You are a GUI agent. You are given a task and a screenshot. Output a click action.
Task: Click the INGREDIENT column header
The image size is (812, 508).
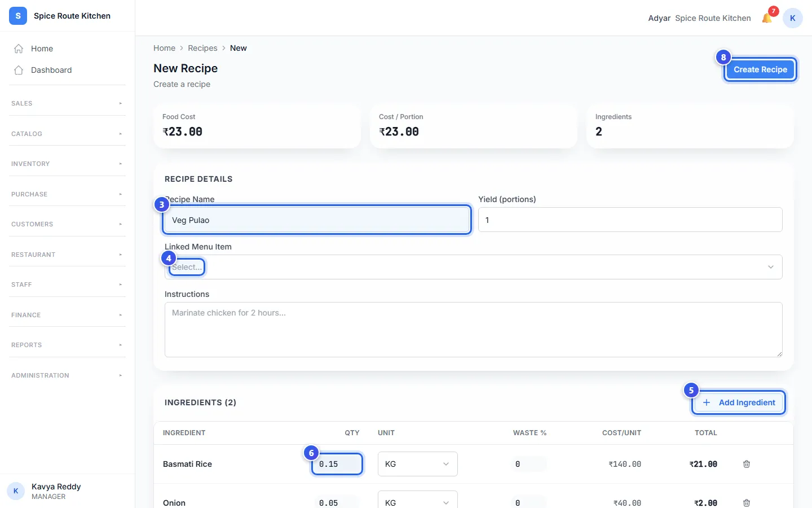[x=184, y=433]
